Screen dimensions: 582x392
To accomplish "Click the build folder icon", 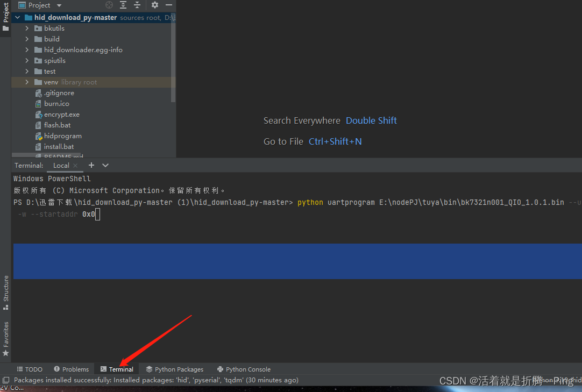I will [38, 39].
